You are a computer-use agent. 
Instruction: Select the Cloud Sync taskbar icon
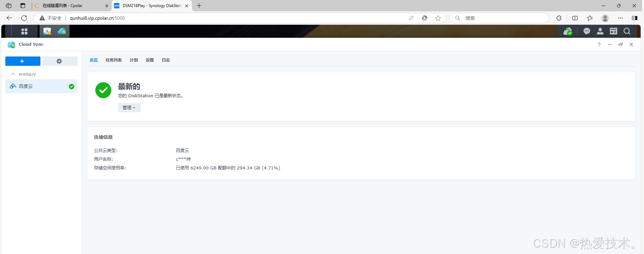[62, 31]
